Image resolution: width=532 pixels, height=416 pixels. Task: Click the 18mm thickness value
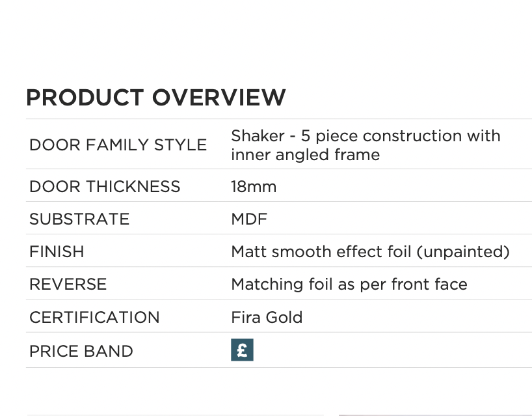point(254,187)
